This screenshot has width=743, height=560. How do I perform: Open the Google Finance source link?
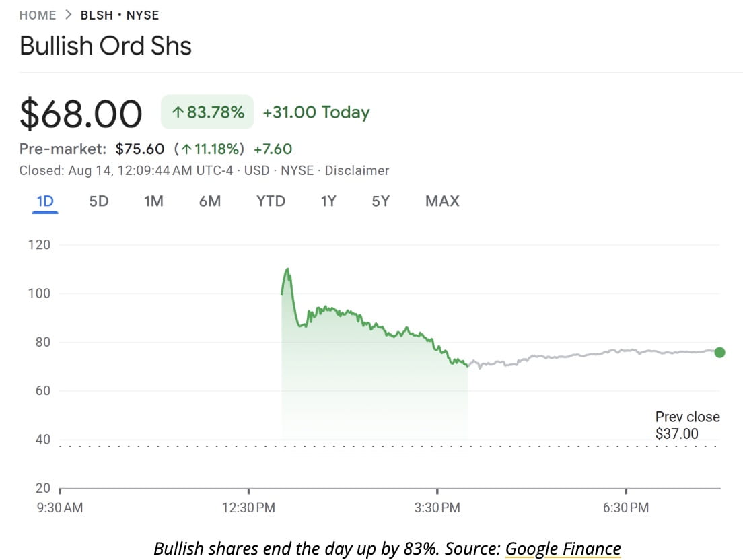[564, 549]
